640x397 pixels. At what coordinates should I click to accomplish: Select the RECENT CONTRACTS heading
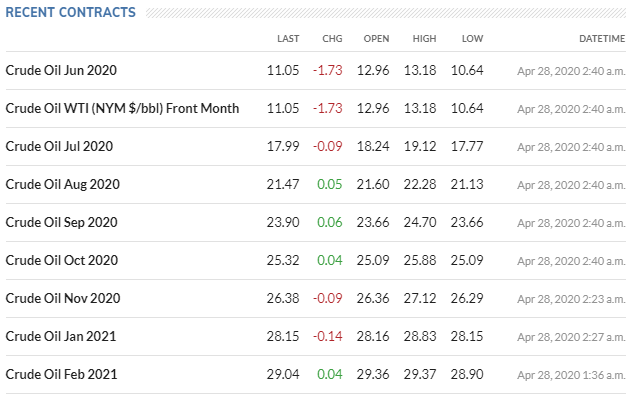[70, 12]
